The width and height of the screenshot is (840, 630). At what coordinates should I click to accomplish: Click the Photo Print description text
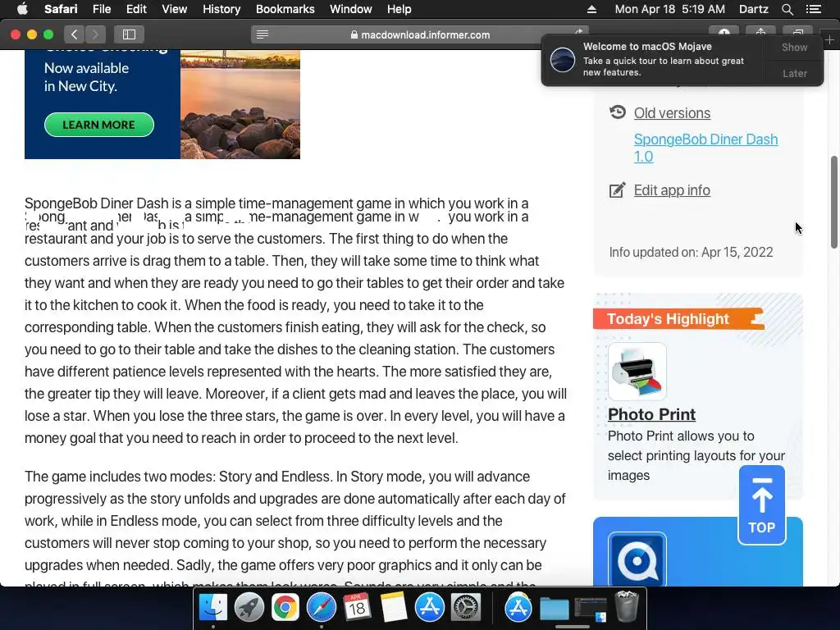(x=696, y=456)
